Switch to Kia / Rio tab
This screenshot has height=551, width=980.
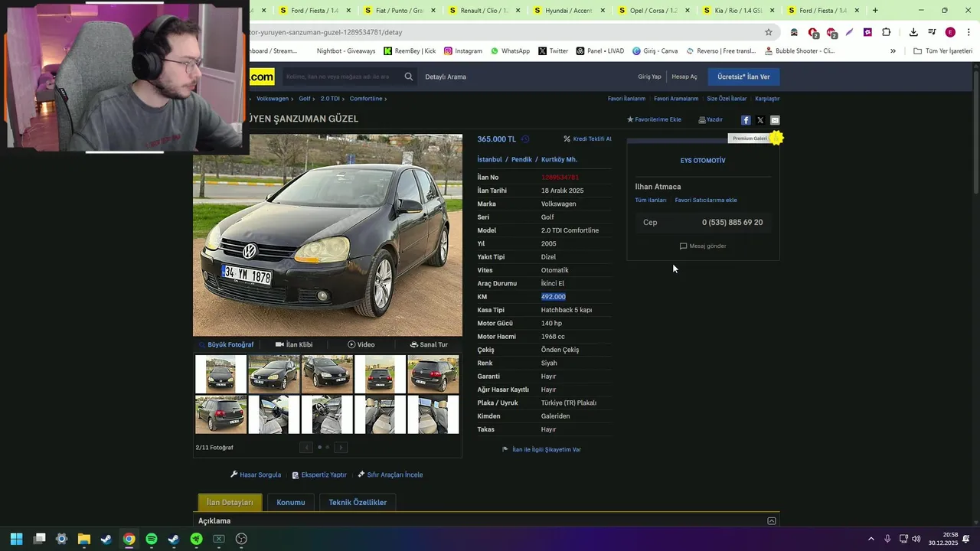738,11
